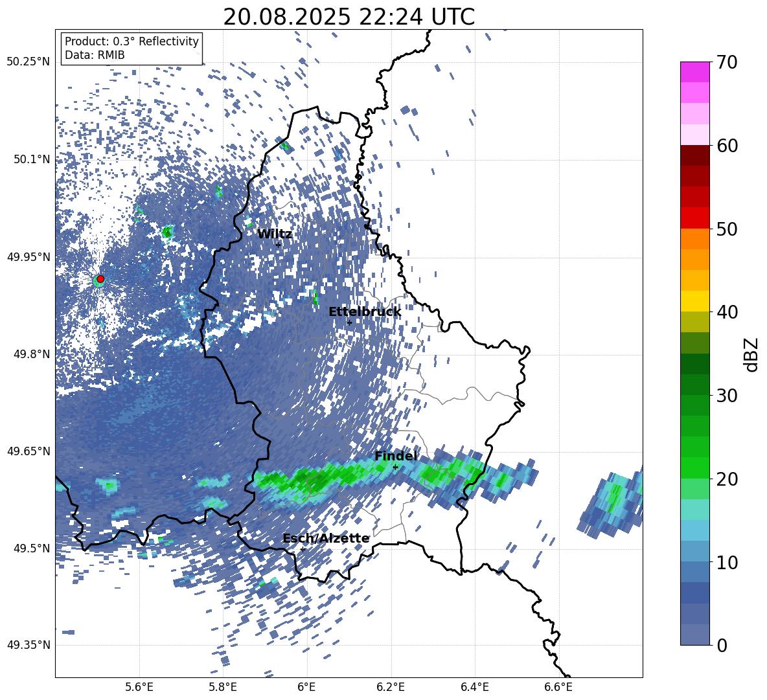Click the Ettelbruck city label
The image size is (767, 700).
[365, 312]
